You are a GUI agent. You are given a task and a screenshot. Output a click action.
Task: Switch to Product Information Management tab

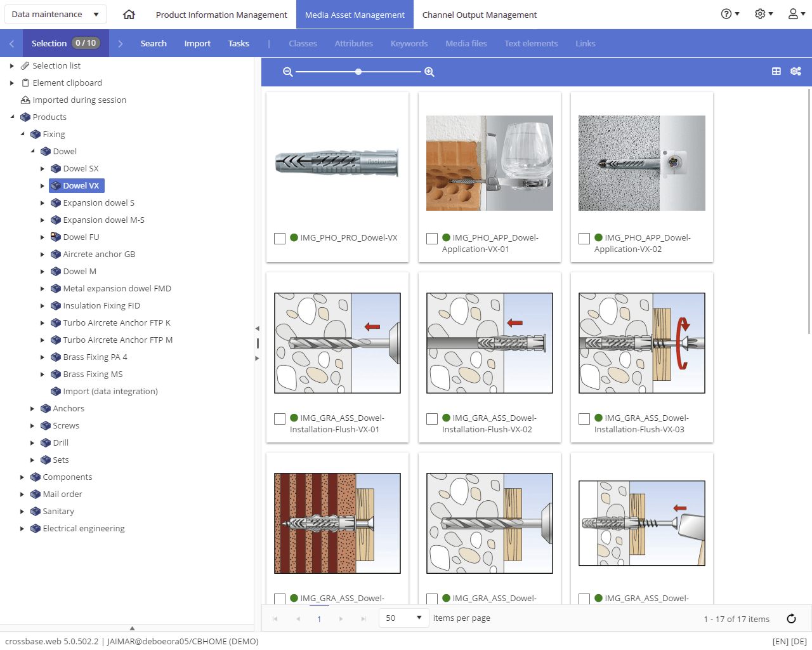(x=221, y=15)
